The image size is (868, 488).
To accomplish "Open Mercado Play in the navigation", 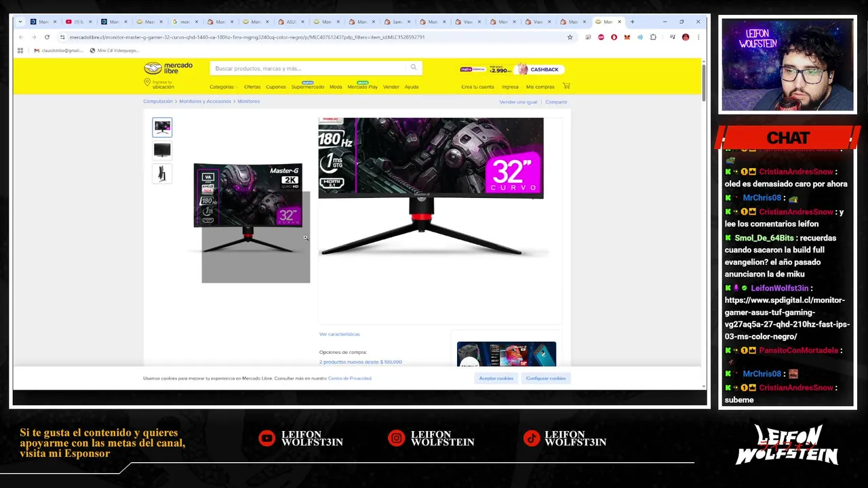I will (x=362, y=87).
